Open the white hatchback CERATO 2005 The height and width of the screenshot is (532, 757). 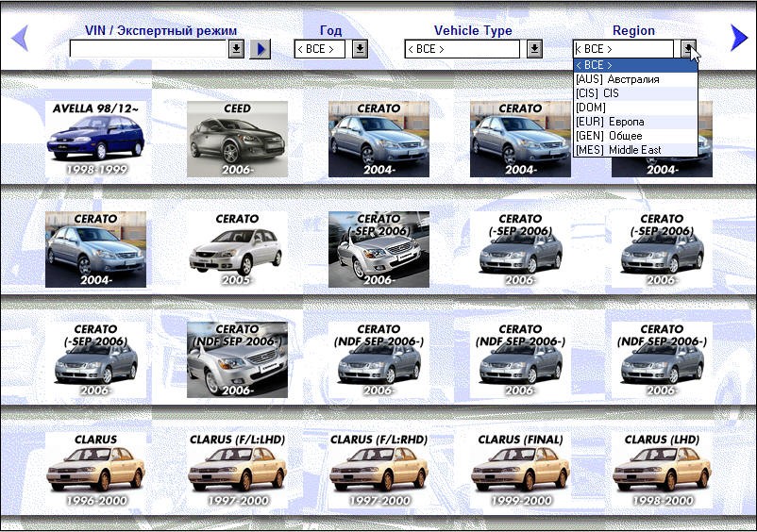[237, 249]
